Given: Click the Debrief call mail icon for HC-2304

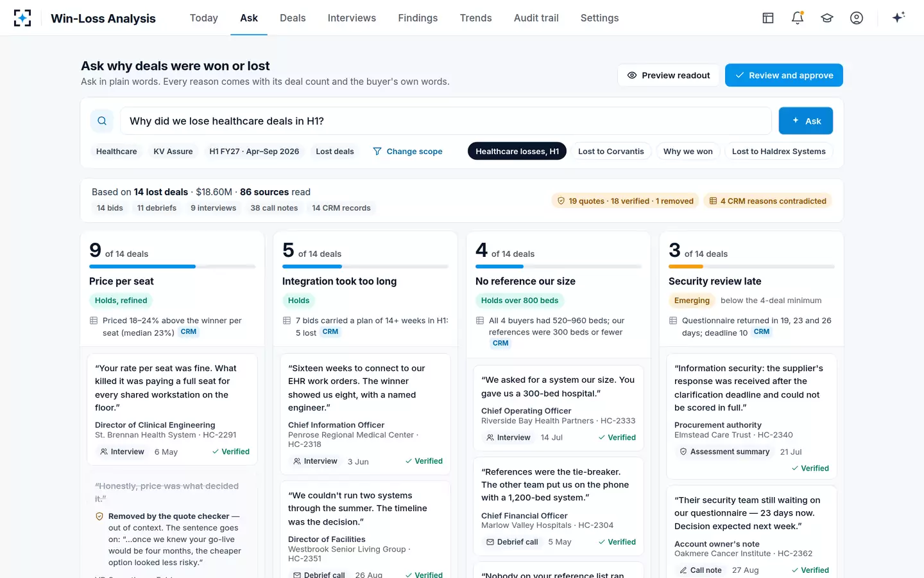Looking at the screenshot, I should (x=490, y=542).
